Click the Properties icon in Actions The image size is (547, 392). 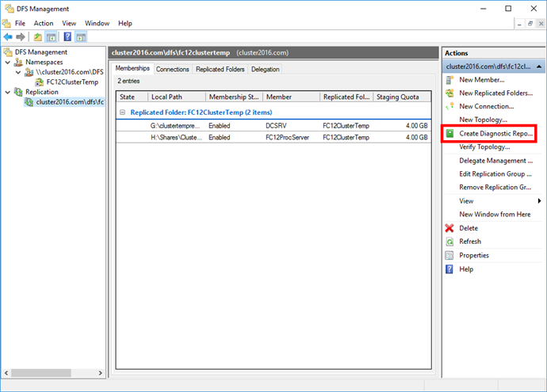449,256
